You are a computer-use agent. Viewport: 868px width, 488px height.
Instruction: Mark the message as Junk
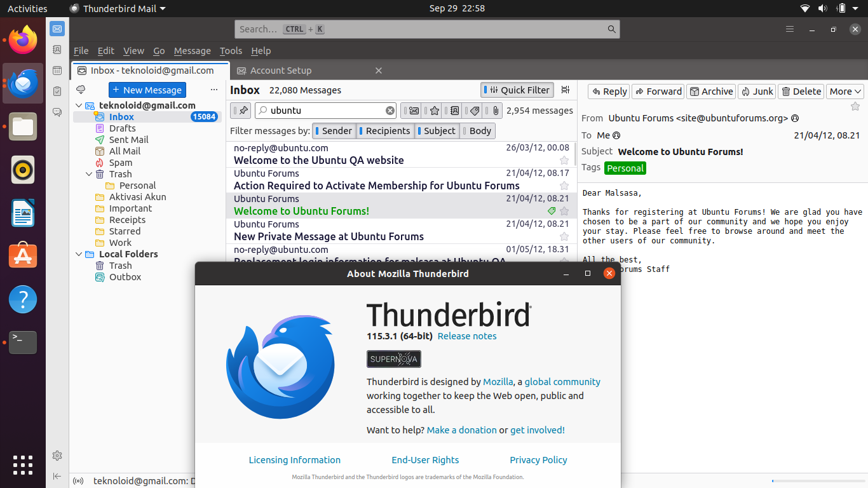click(x=757, y=91)
